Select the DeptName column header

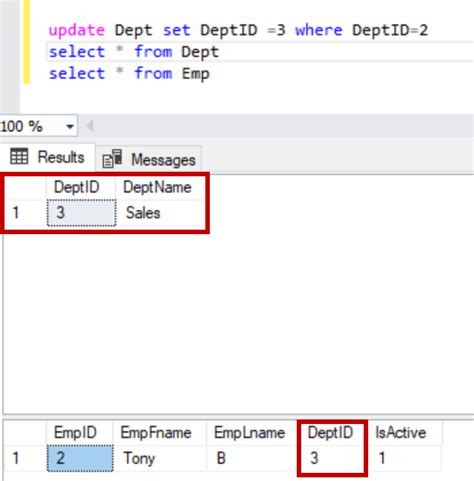coord(160,187)
